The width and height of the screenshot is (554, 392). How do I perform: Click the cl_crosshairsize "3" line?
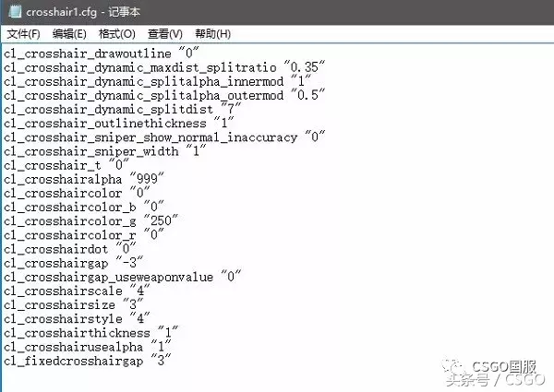(x=74, y=305)
